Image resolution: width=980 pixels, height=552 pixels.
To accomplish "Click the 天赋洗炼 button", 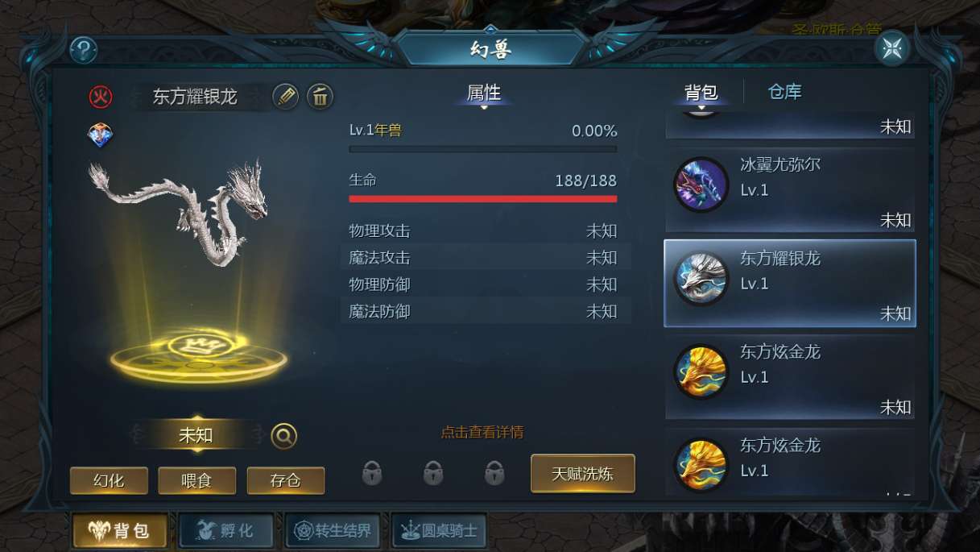I will (x=583, y=474).
